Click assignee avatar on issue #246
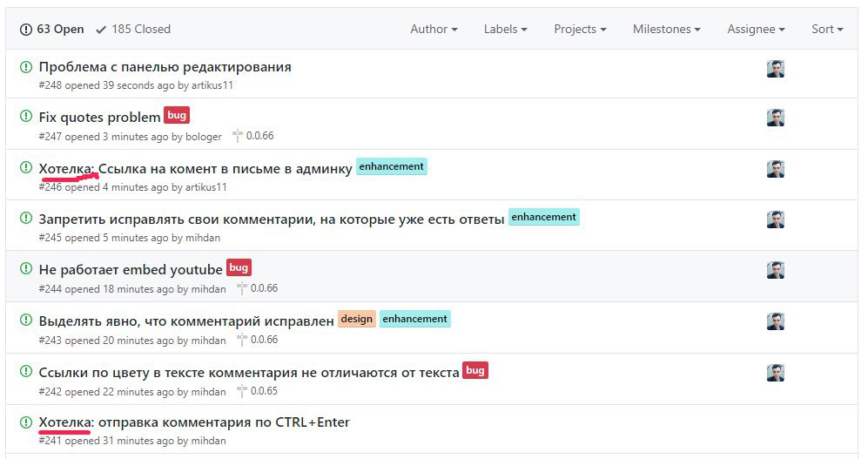The image size is (868, 459). pyautogui.click(x=776, y=169)
